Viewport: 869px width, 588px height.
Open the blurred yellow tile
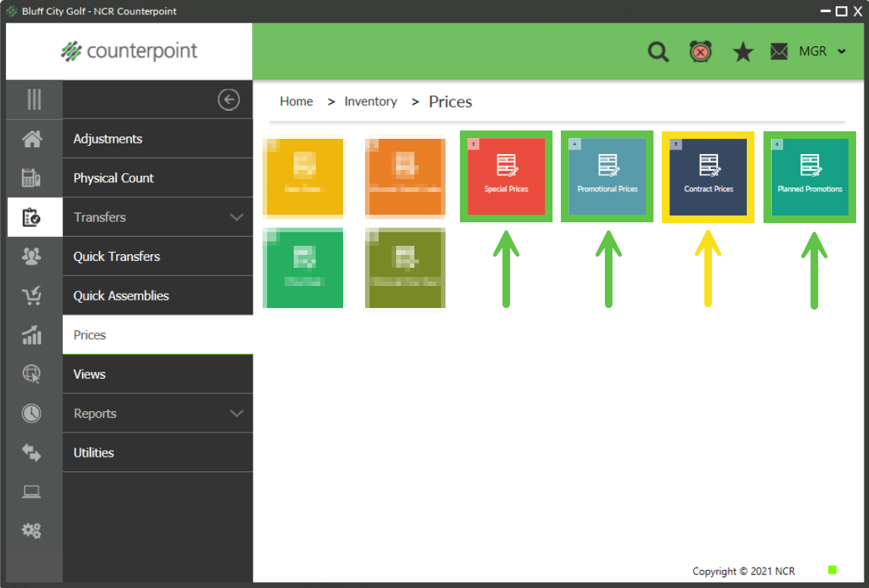pyautogui.click(x=303, y=177)
